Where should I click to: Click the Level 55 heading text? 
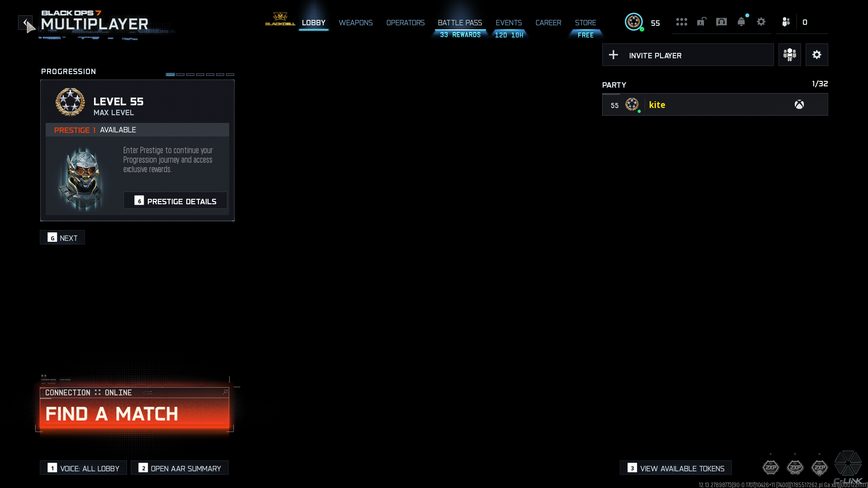pyautogui.click(x=118, y=102)
